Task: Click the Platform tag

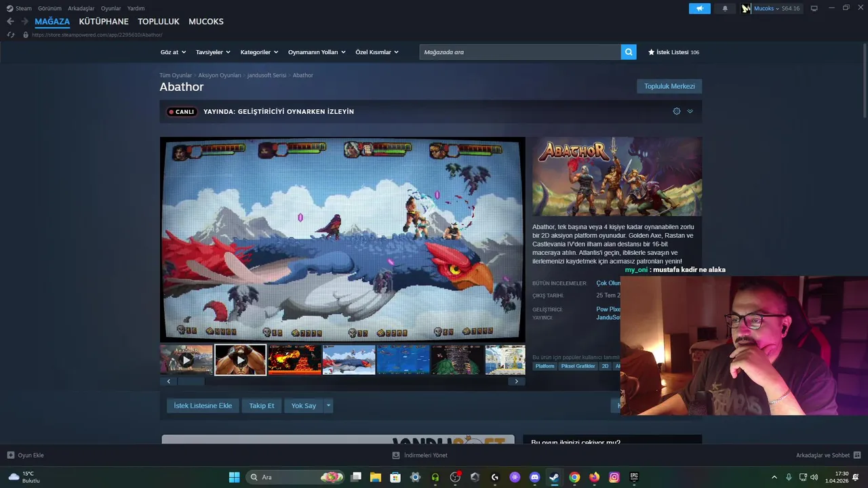Action: coord(545,366)
